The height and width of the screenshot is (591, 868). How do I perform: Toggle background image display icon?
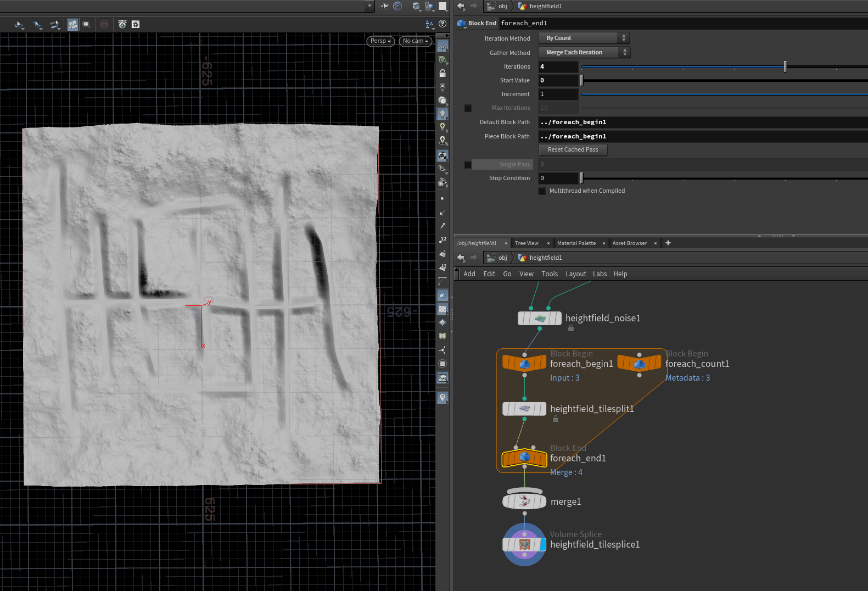pyautogui.click(x=443, y=377)
